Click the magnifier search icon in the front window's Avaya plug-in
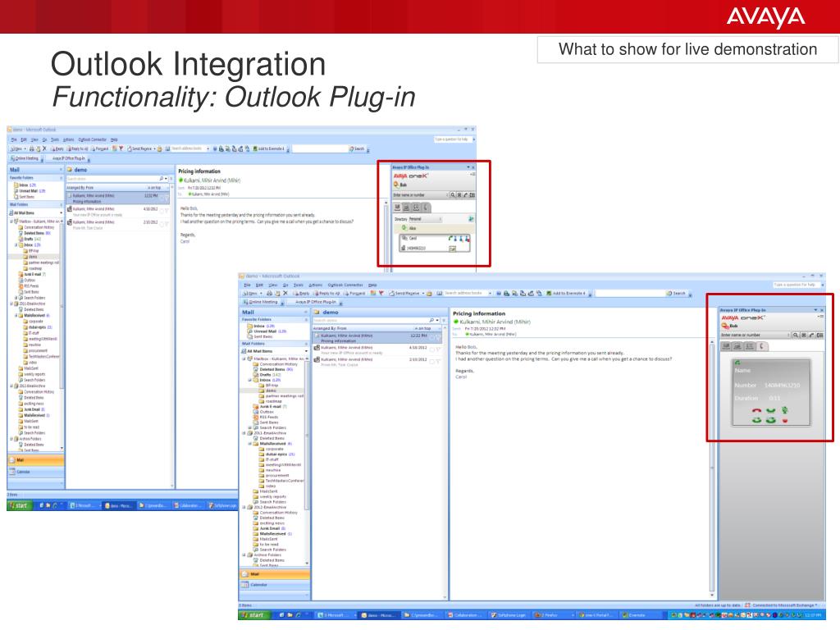The width and height of the screenshot is (840, 630). point(796,335)
